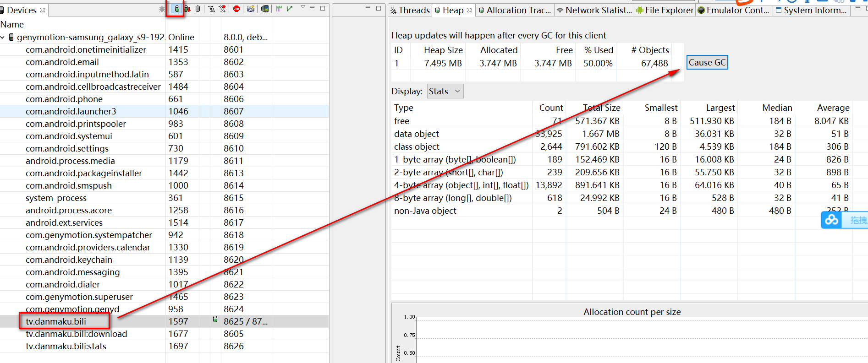Click heap update icon in tv.danmaku.bili row
The height and width of the screenshot is (363, 868).
215,319
